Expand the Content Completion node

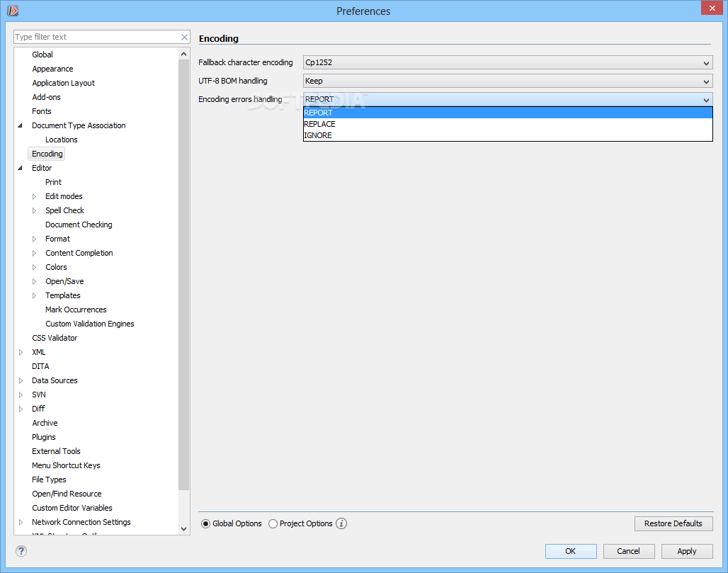[x=34, y=253]
